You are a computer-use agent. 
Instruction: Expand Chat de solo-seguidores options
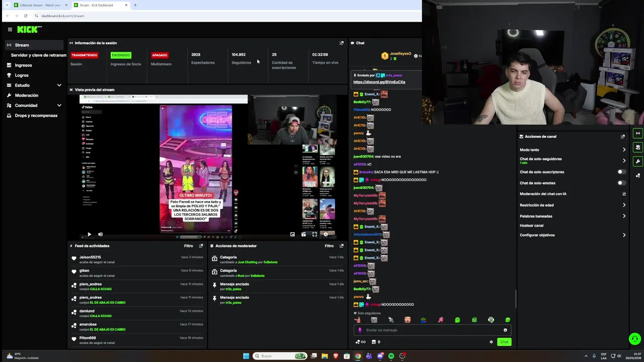pos(624,160)
